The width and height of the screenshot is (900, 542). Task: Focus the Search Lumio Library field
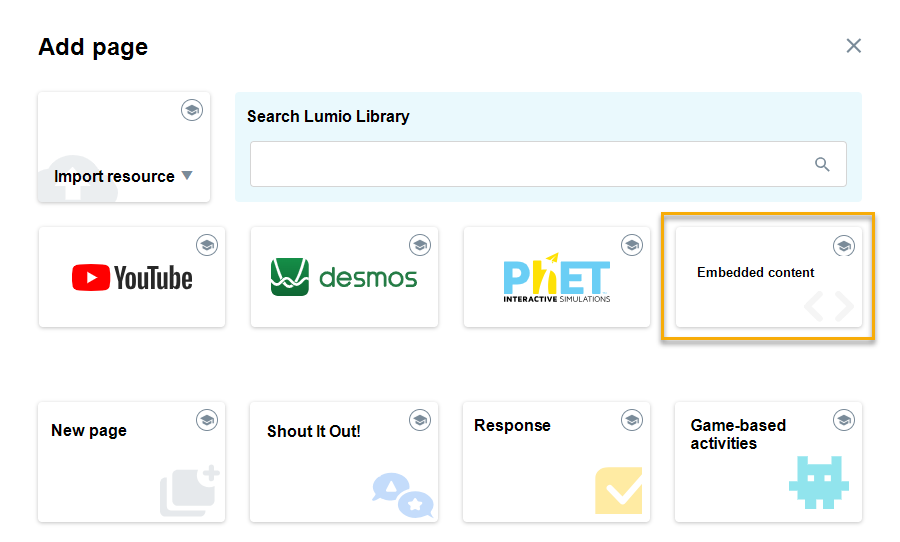pyautogui.click(x=548, y=164)
